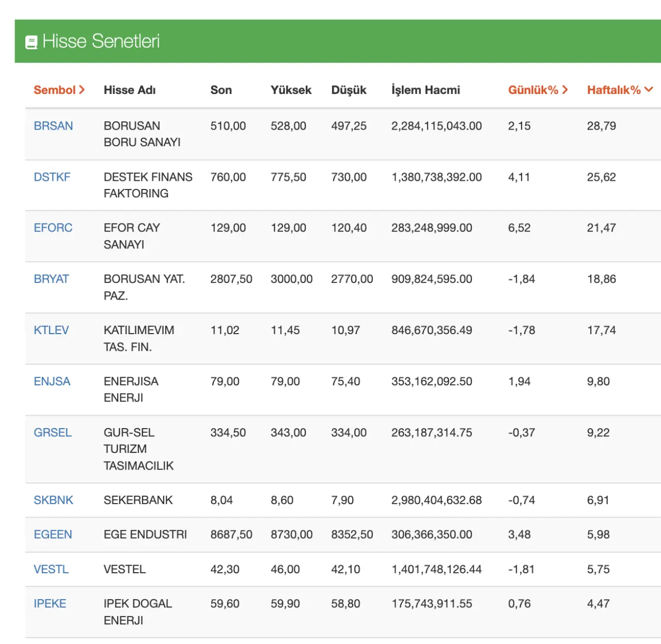Open the GRSEL stock page
The width and height of the screenshot is (661, 644).
point(52,432)
